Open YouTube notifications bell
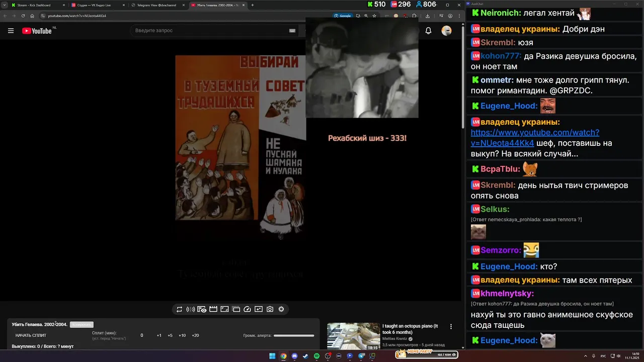 pos(428,31)
